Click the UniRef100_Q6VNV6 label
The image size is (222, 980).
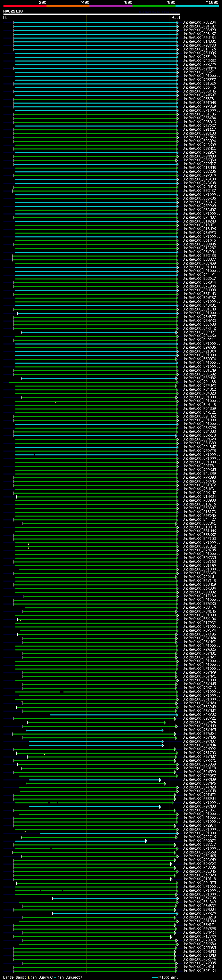point(199,783)
